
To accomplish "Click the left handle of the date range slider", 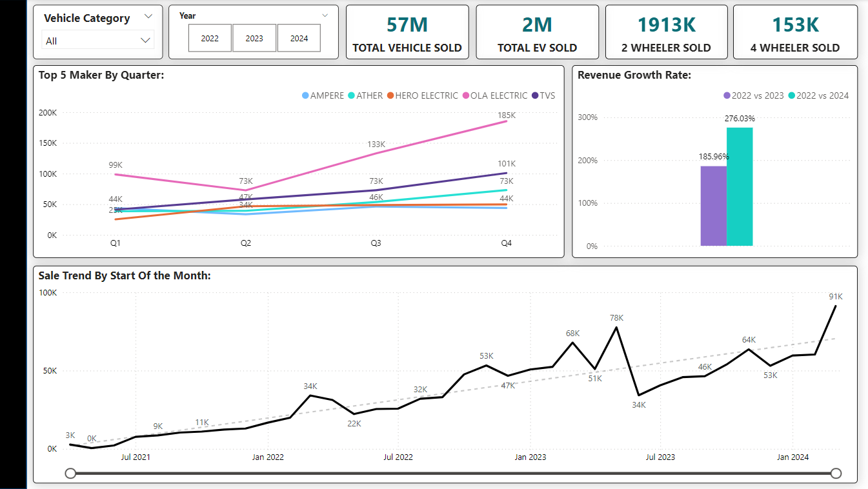I will (71, 474).
